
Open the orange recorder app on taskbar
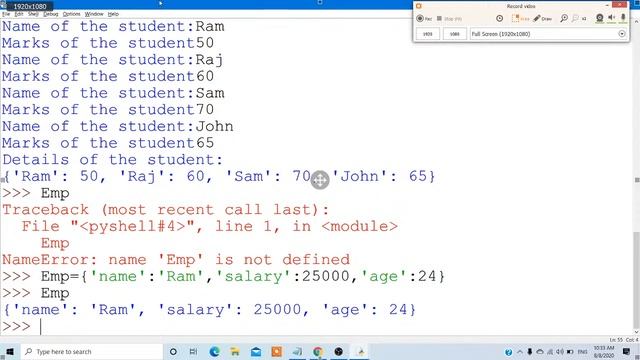click(x=277, y=351)
